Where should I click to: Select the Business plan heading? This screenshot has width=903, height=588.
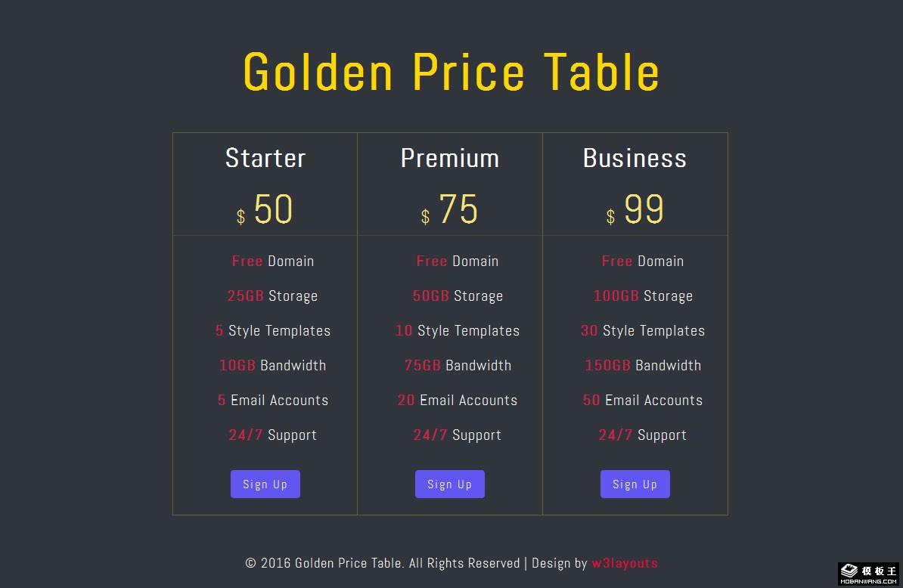tap(635, 158)
